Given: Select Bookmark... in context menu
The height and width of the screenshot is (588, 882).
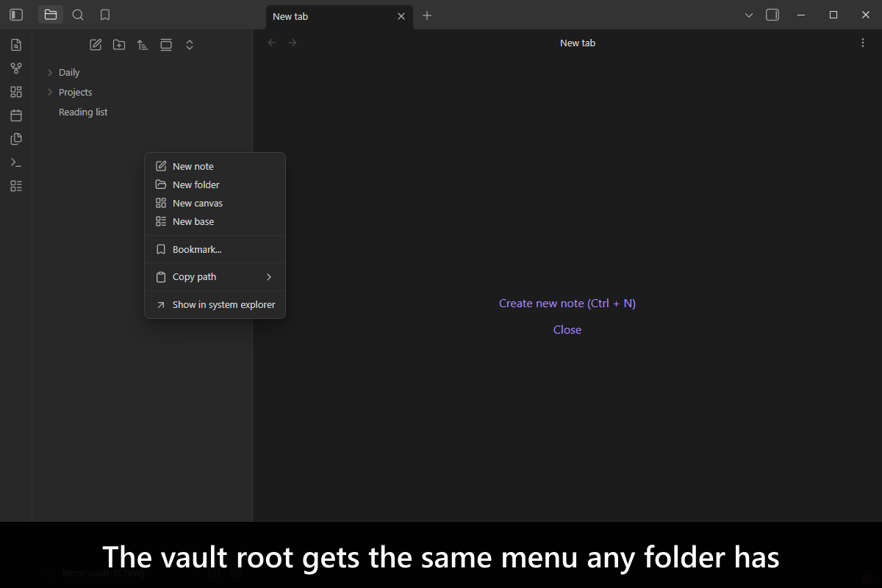Looking at the screenshot, I should click(x=215, y=249).
